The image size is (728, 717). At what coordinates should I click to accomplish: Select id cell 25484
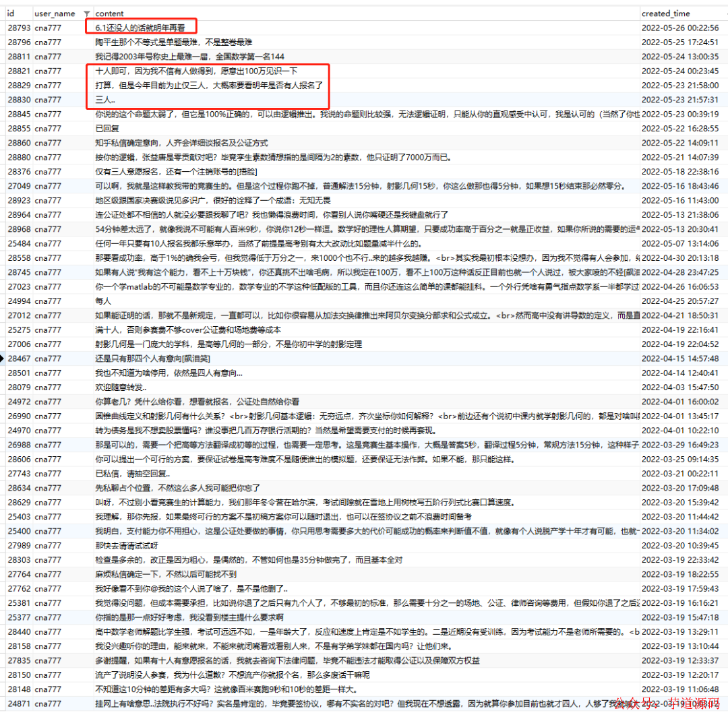[19, 244]
